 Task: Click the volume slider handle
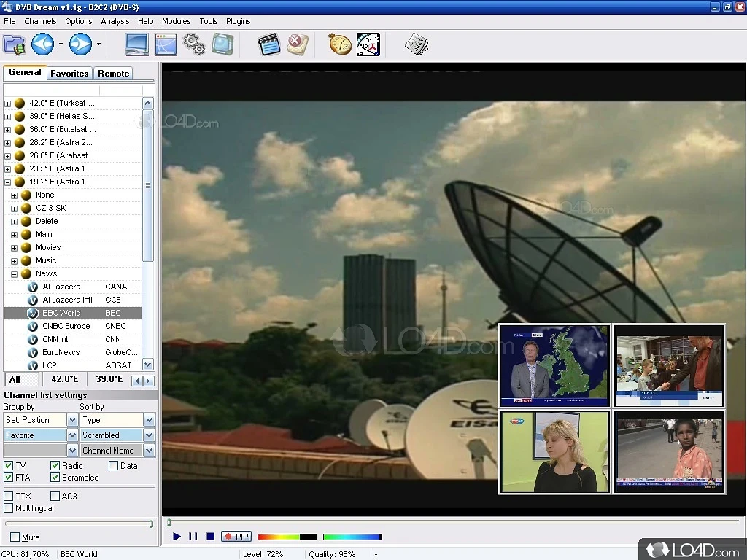[x=151, y=524]
